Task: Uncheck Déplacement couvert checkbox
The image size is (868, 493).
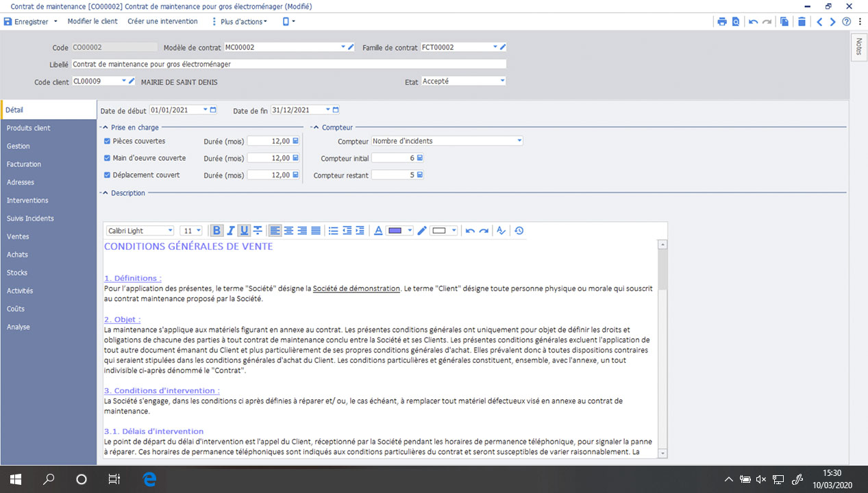Action: tap(107, 175)
